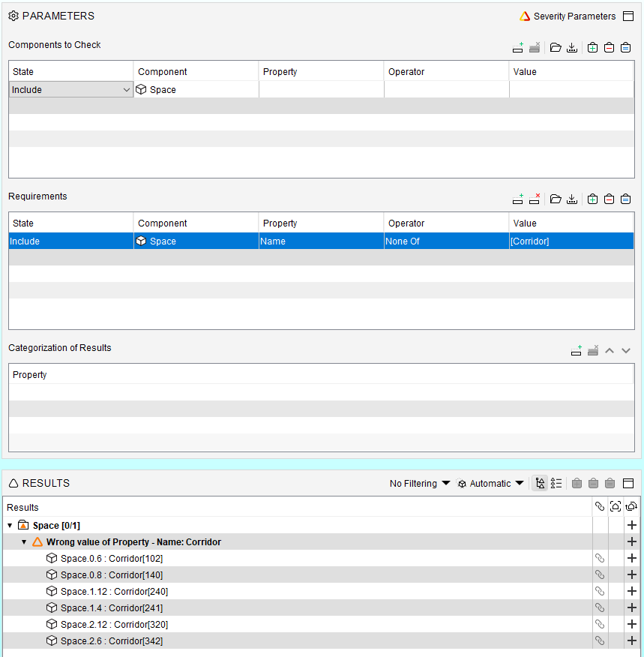Plus button on Wrong value of Property row
This screenshot has width=644, height=657.
(632, 541)
